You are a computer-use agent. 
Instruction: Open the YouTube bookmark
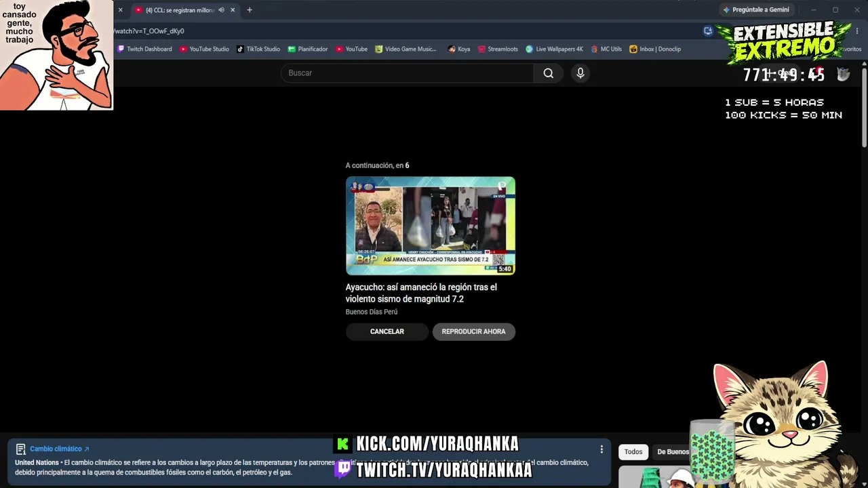(351, 49)
